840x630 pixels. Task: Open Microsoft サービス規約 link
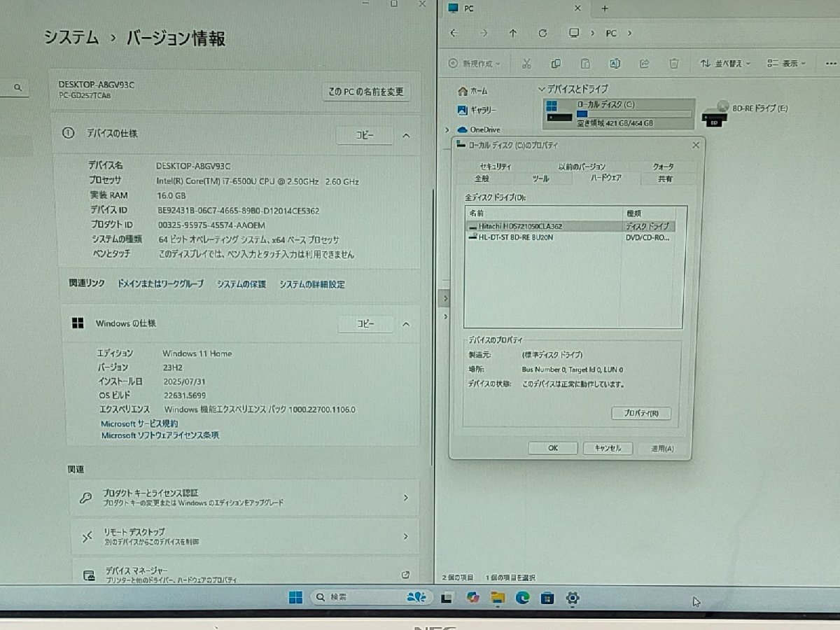(139, 423)
